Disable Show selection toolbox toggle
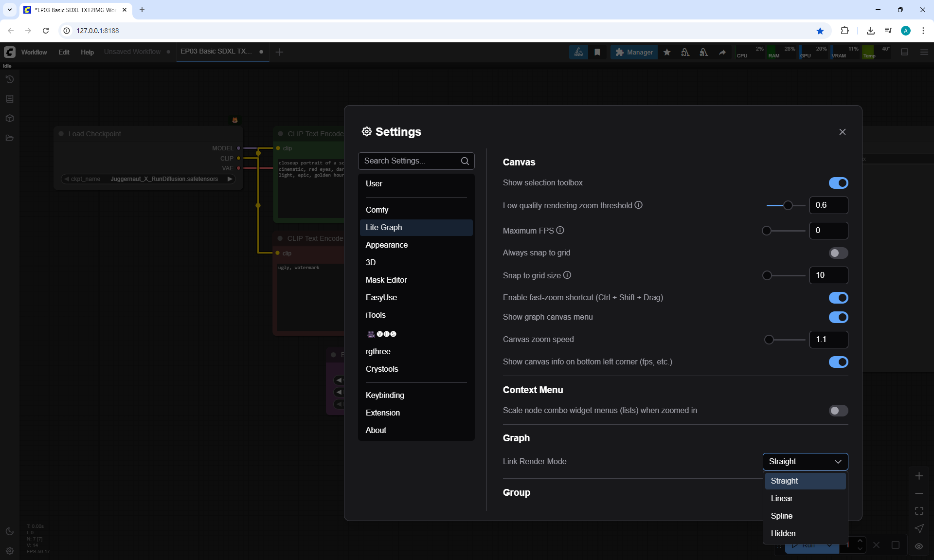This screenshot has width=934, height=560. pyautogui.click(x=838, y=183)
